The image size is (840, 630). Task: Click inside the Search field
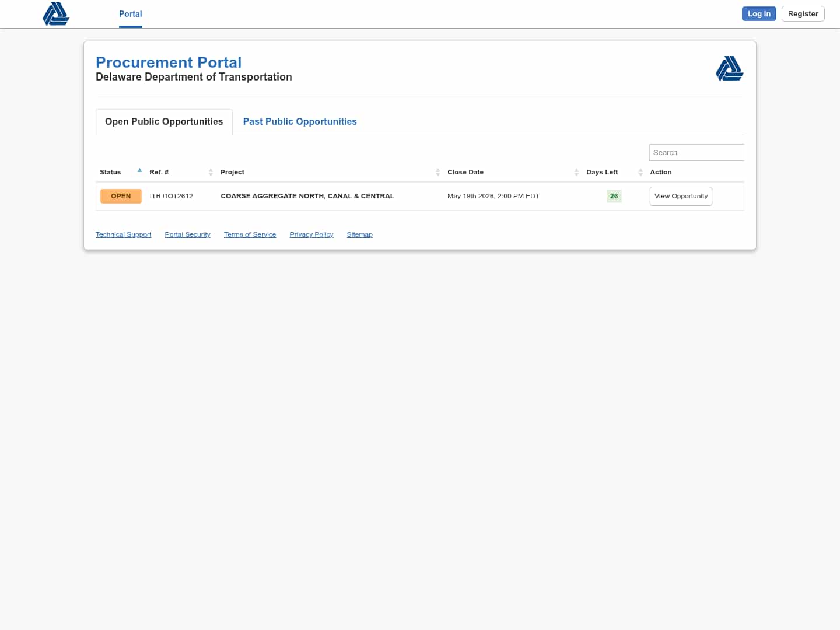(696, 152)
